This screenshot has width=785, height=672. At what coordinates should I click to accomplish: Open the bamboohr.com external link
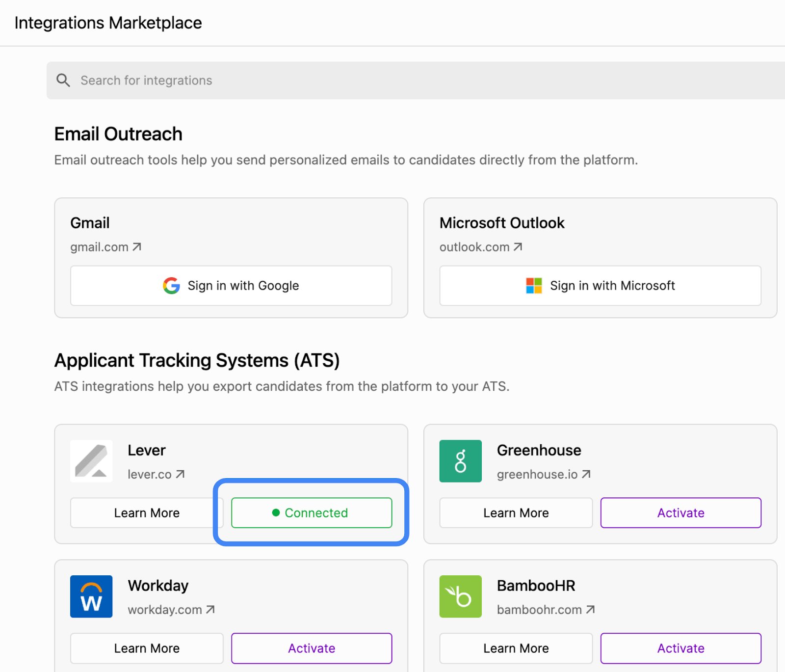click(546, 610)
